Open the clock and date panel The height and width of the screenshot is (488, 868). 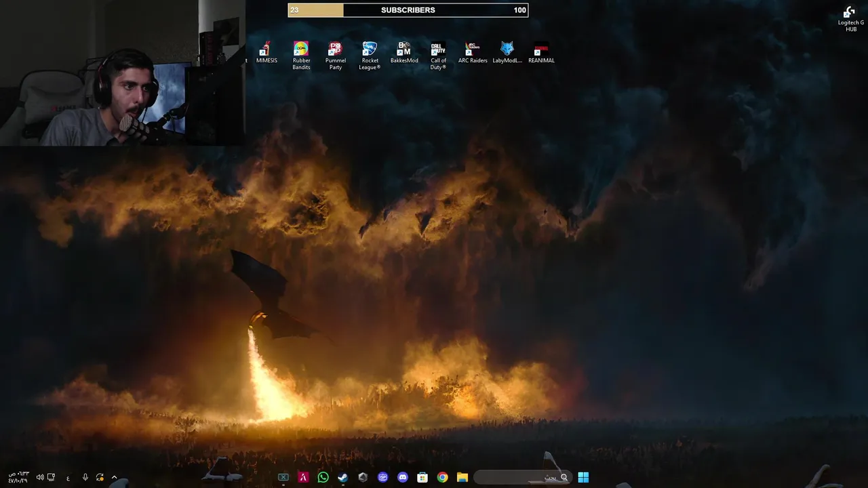point(18,477)
